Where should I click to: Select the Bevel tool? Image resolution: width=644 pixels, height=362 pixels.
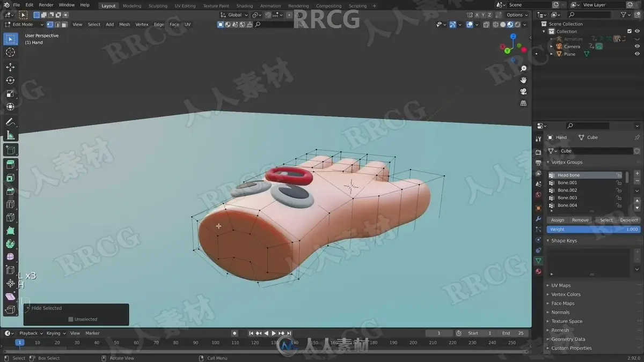[10, 191]
